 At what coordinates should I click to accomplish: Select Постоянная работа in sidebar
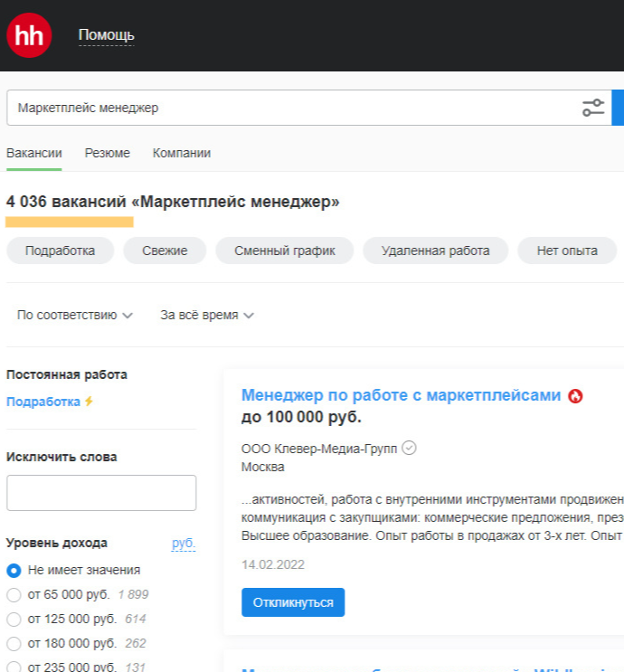pos(67,375)
